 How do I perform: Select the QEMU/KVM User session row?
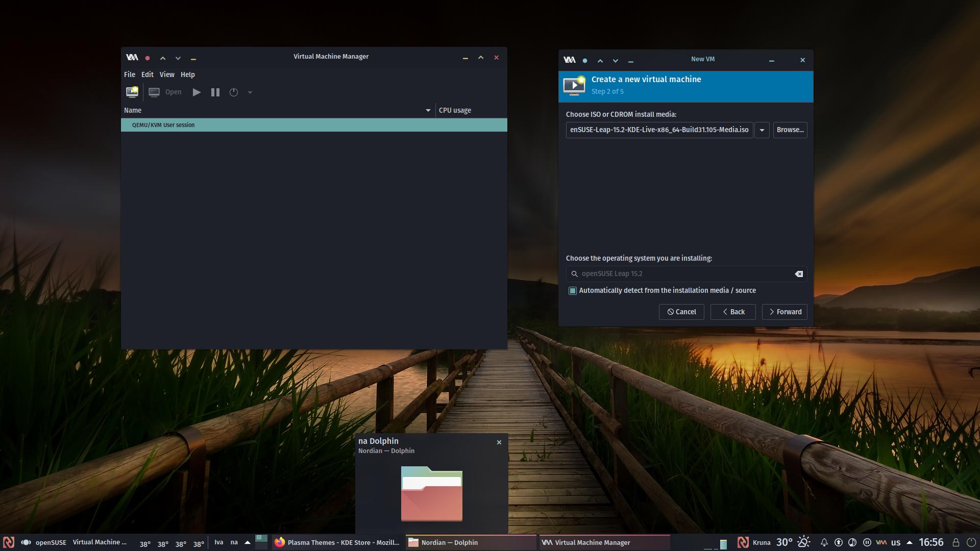[314, 125]
